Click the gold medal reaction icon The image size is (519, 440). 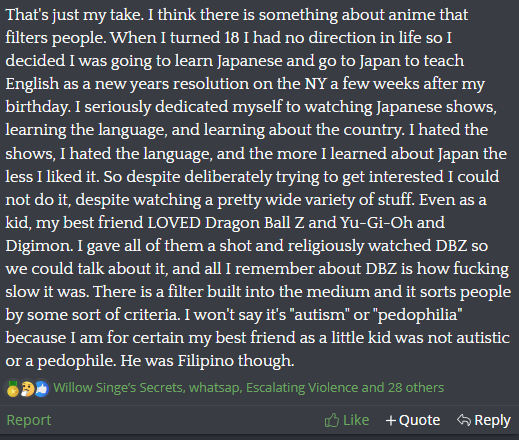(x=13, y=389)
